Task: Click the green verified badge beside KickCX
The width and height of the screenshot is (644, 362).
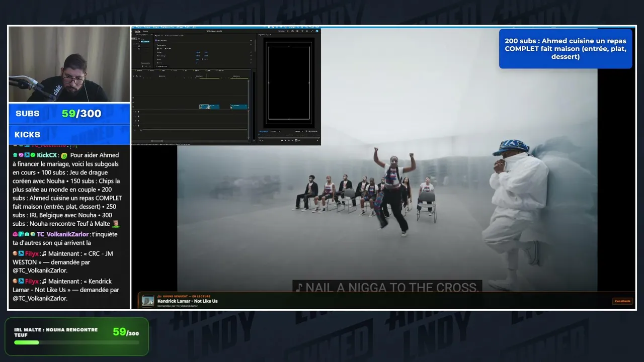Action: click(x=33, y=155)
